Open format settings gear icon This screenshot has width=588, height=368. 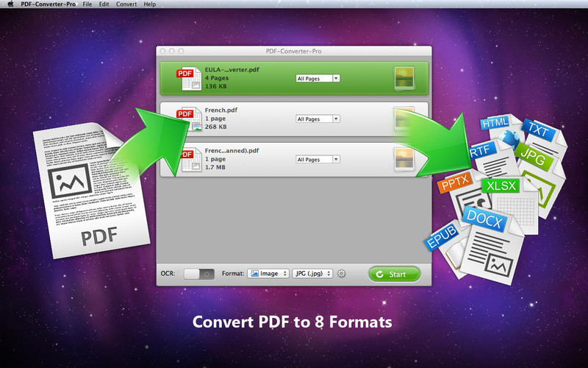[341, 273]
